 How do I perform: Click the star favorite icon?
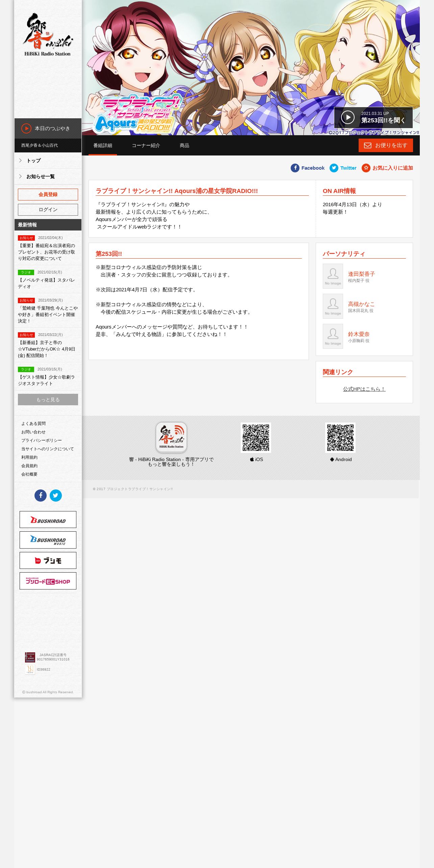tap(366, 168)
